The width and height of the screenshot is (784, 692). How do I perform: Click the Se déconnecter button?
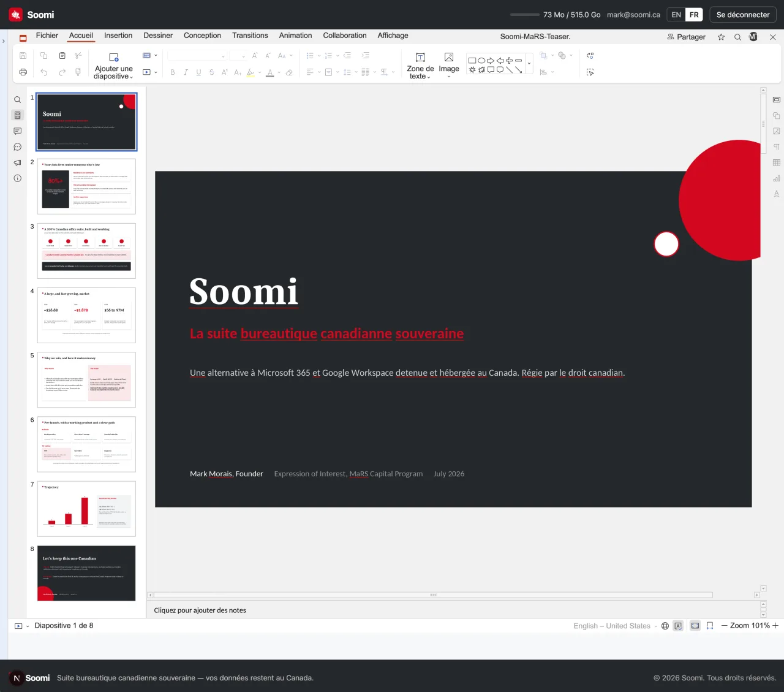[743, 15]
